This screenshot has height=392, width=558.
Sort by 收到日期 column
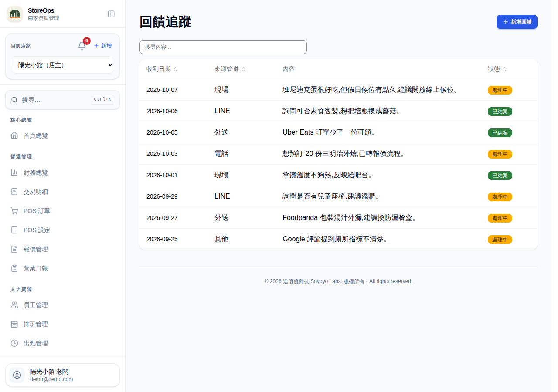point(162,69)
